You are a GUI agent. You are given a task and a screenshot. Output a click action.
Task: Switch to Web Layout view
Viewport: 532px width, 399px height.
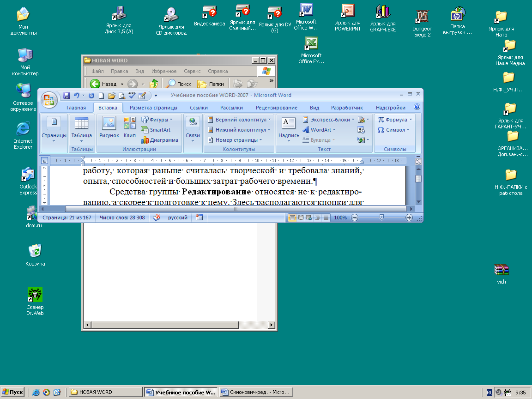pos(309,218)
